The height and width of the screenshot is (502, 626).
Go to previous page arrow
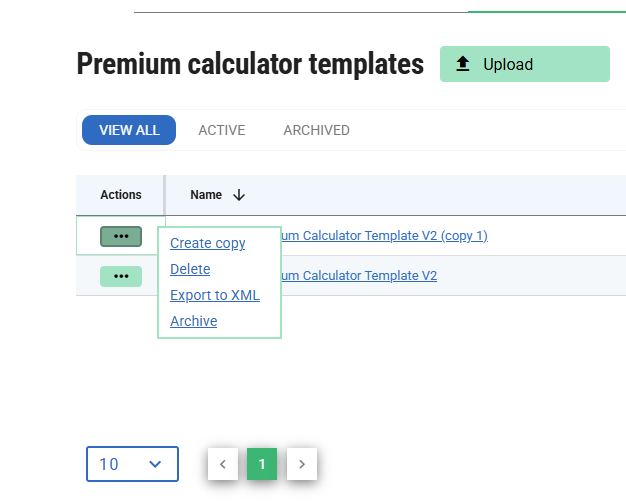223,464
